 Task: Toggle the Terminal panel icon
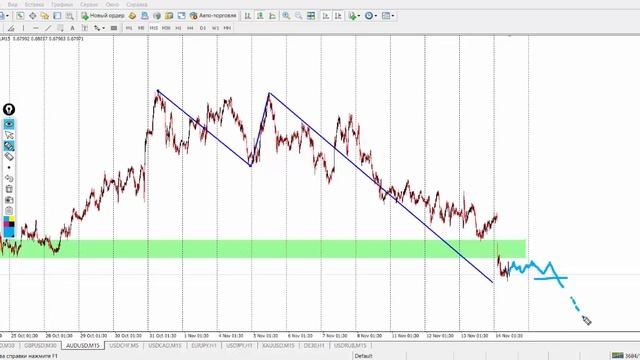(x=57, y=16)
